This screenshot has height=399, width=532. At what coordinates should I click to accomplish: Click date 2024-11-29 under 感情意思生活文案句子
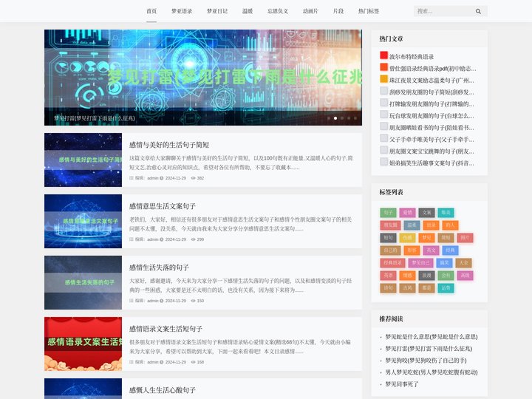pyautogui.click(x=175, y=239)
